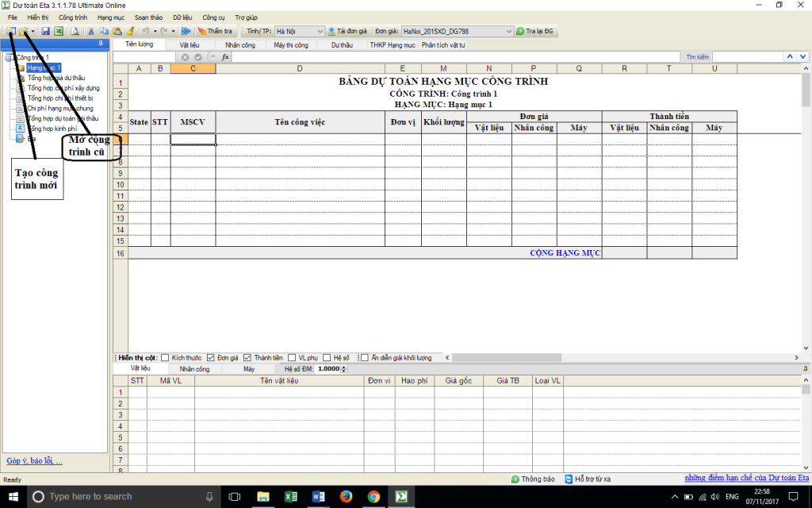
Task: Click the Thẩm tra toolbar button
Action: point(215,31)
